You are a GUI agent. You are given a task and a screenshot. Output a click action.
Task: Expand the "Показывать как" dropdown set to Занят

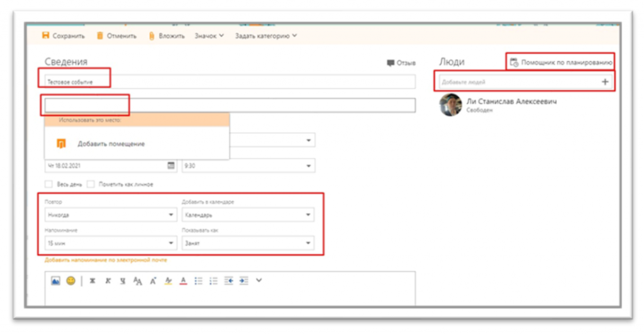[x=247, y=243]
